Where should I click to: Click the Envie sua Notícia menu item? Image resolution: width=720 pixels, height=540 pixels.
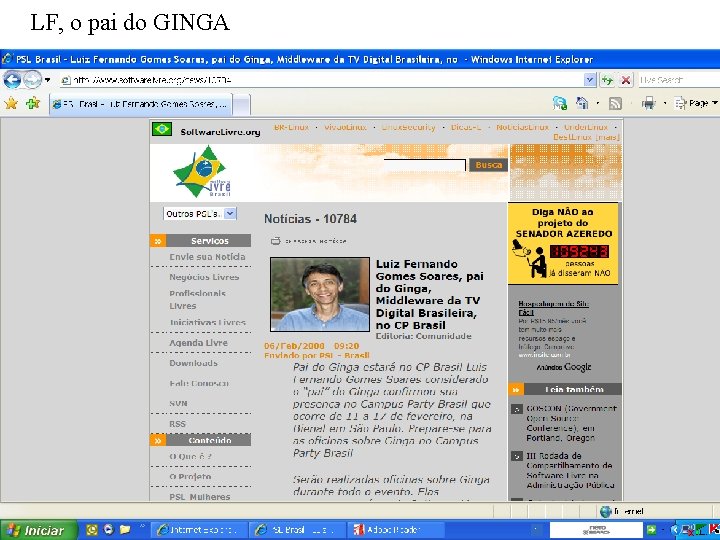point(207,257)
